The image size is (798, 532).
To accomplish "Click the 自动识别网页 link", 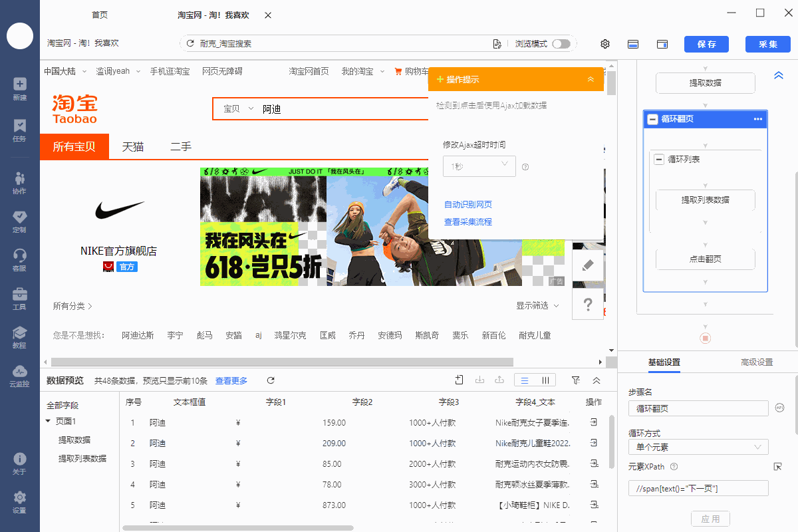I will [468, 205].
